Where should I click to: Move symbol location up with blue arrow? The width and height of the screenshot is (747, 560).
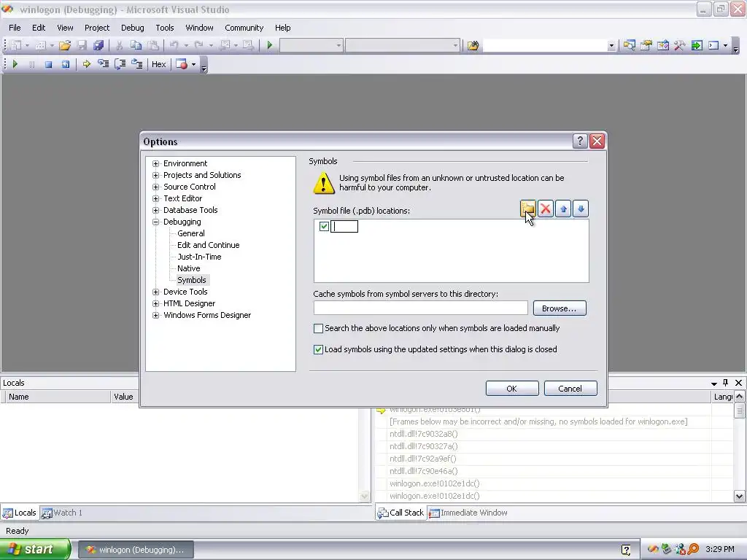(x=563, y=209)
